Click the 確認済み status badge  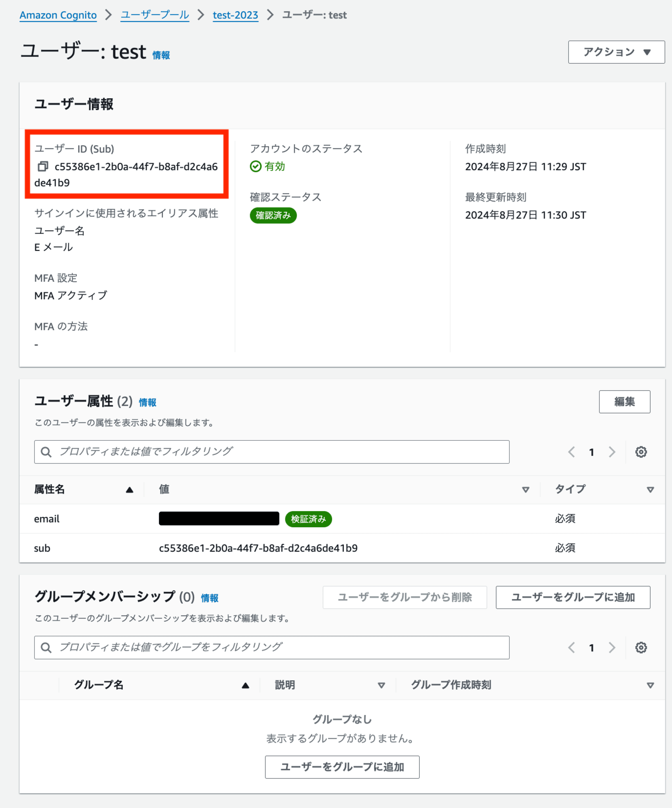pyautogui.click(x=273, y=215)
